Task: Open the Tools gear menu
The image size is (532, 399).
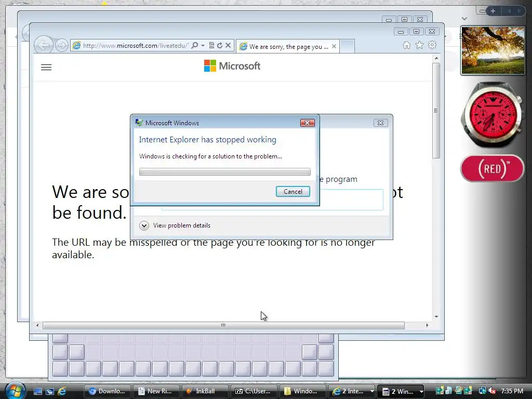Action: point(432,45)
